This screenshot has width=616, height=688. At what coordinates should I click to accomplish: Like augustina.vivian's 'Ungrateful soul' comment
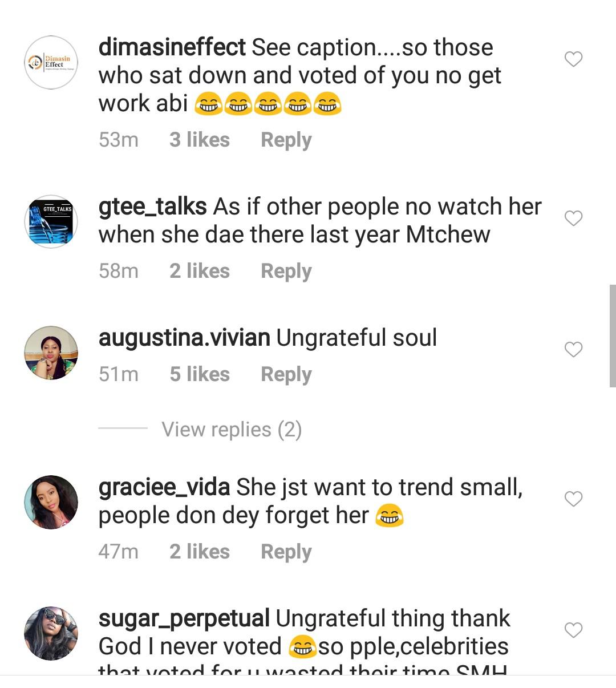pyautogui.click(x=573, y=350)
